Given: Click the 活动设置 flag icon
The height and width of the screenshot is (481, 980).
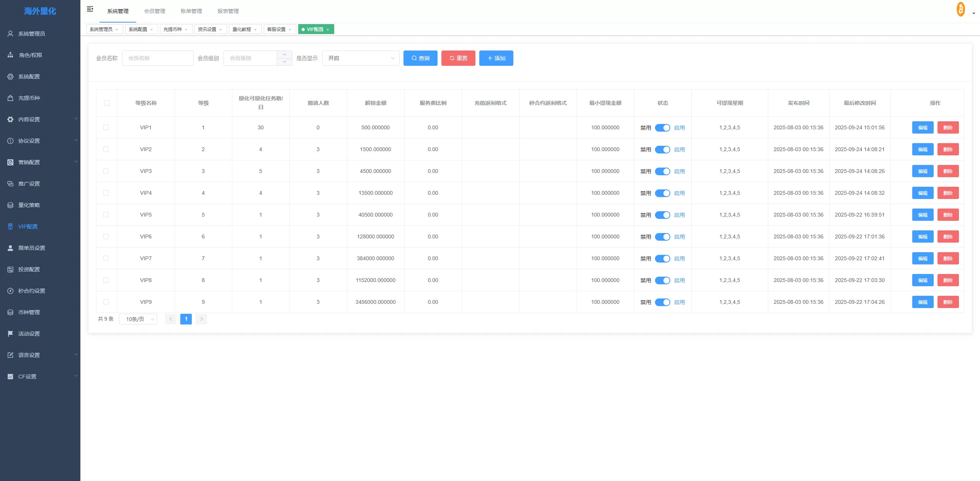Looking at the screenshot, I should pyautogui.click(x=10, y=334).
